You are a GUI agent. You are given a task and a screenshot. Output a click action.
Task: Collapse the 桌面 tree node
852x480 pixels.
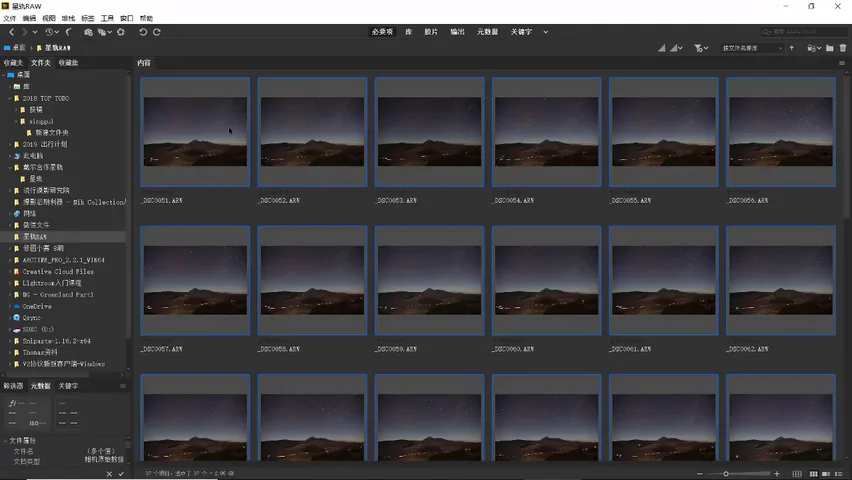(4, 75)
